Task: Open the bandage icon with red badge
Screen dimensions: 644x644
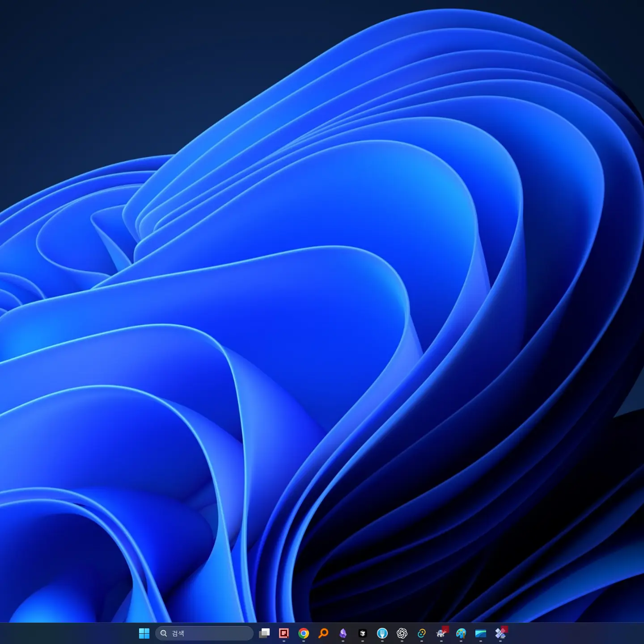Action: [x=500, y=633]
